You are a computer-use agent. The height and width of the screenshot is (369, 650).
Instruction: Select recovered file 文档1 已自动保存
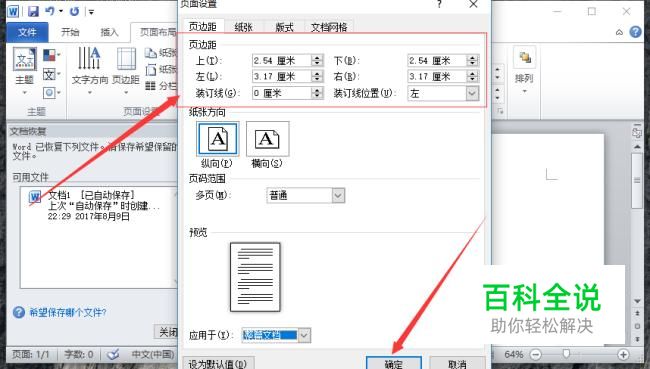pyautogui.click(x=99, y=206)
